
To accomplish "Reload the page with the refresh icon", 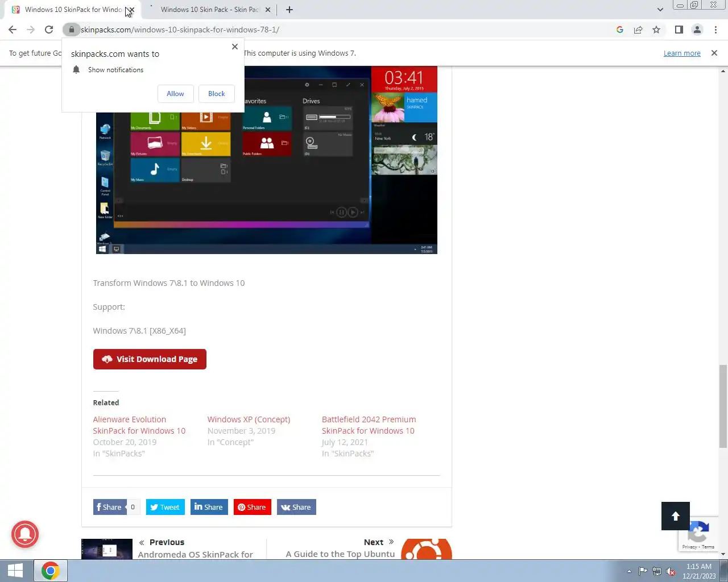I will 49,30.
